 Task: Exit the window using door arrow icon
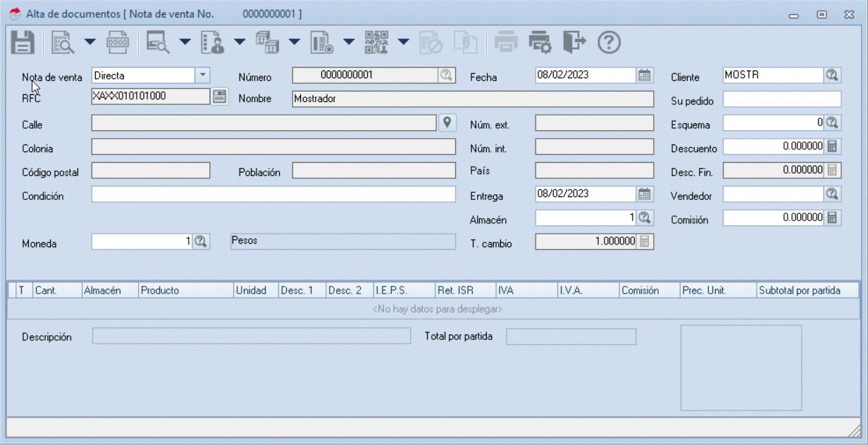click(x=574, y=42)
